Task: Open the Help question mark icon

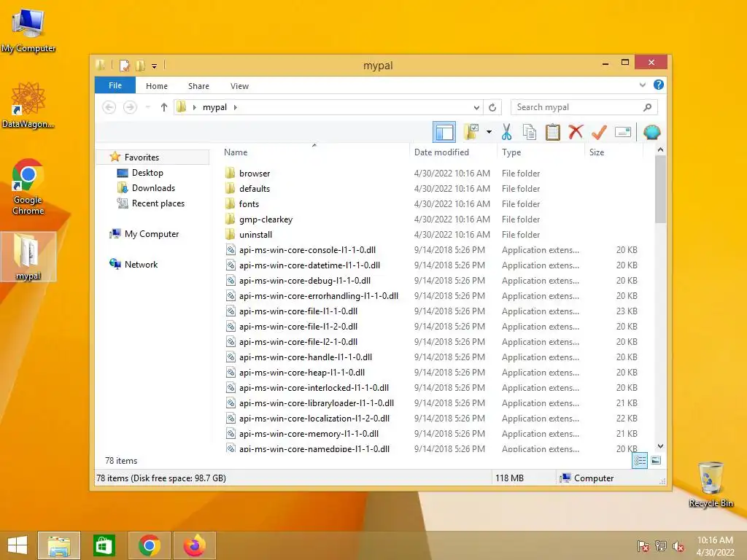Action: [x=659, y=85]
